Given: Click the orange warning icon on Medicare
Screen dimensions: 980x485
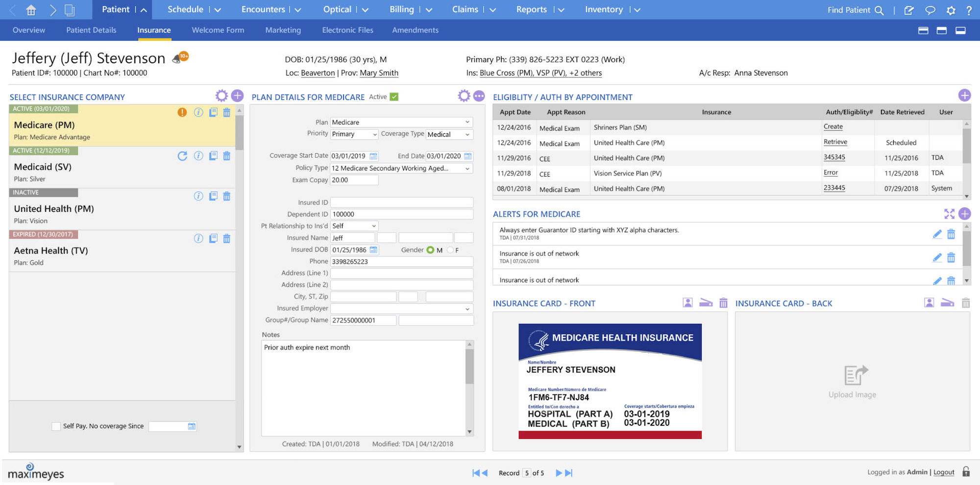Looking at the screenshot, I should coord(182,112).
